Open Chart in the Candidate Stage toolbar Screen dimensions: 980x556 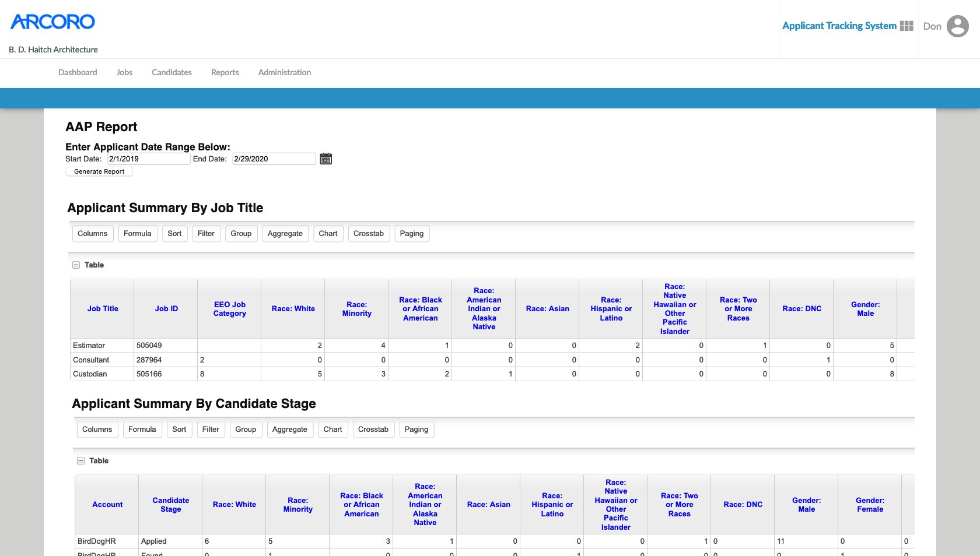[x=332, y=430]
